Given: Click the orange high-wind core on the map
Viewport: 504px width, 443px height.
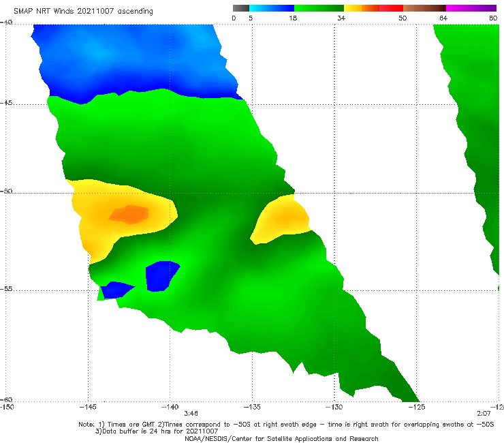Looking at the screenshot, I should (x=129, y=215).
